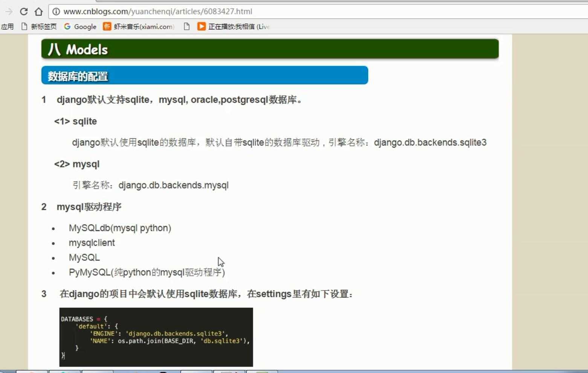This screenshot has height=373, width=588.
Task: Reload the page with the refresh icon
Action: pyautogui.click(x=23, y=12)
